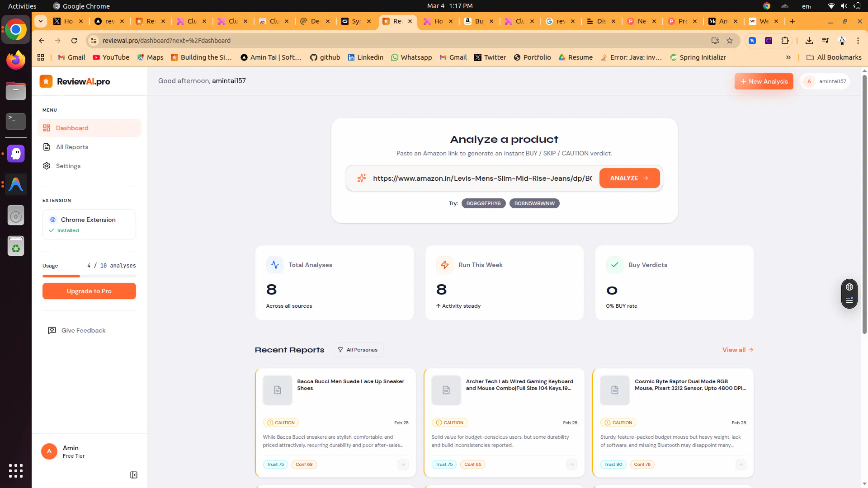Open Spring Initializr bookmark

698,57
